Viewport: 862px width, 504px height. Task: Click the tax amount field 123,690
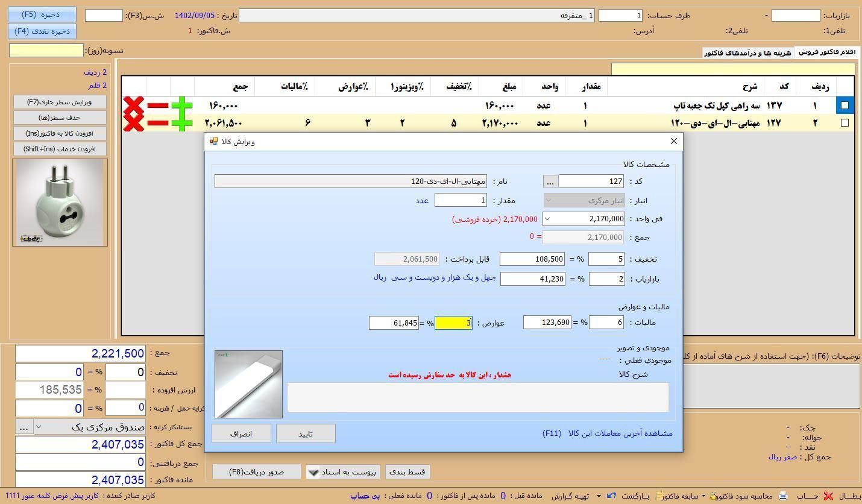point(547,323)
